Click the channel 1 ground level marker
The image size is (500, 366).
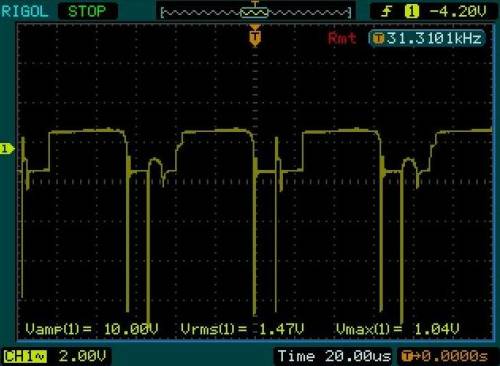(x=7, y=149)
